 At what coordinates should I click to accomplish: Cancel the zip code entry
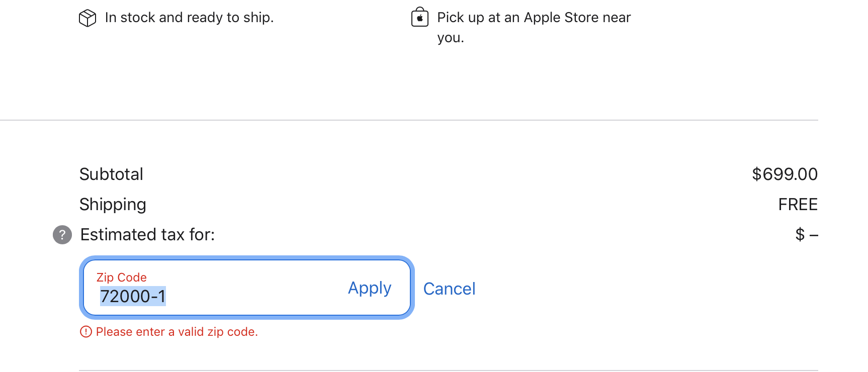coord(449,289)
